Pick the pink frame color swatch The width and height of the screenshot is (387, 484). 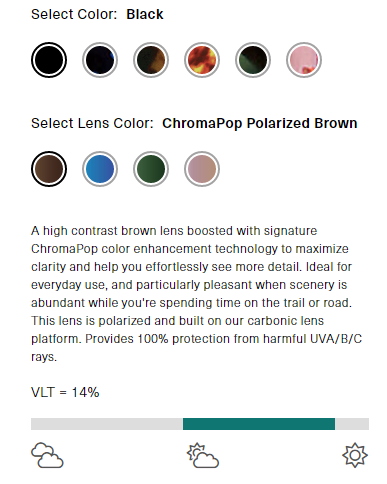point(304,60)
